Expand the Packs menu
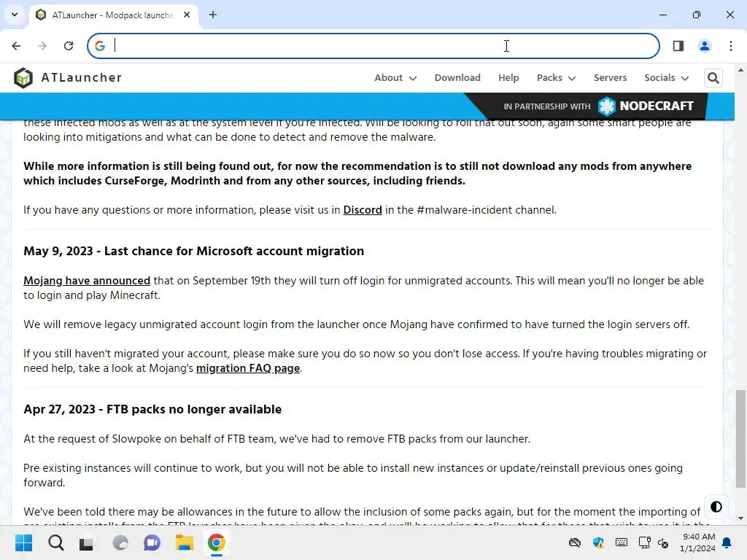Screen dimensions: 747x560 pyautogui.click(x=556, y=77)
